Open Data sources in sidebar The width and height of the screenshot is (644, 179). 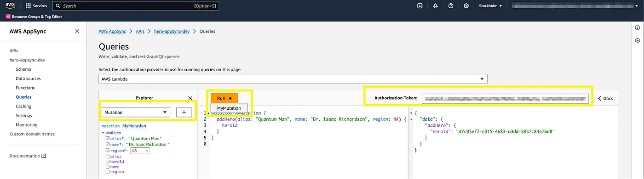pyautogui.click(x=28, y=78)
